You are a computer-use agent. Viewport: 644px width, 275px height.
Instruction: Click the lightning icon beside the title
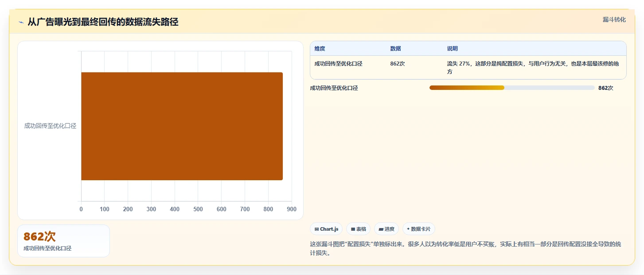tap(21, 22)
